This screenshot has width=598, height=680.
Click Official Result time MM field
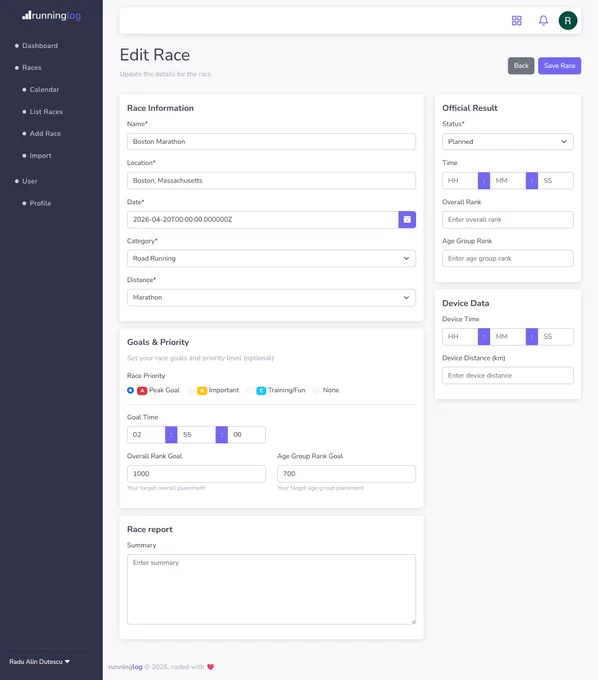[508, 180]
